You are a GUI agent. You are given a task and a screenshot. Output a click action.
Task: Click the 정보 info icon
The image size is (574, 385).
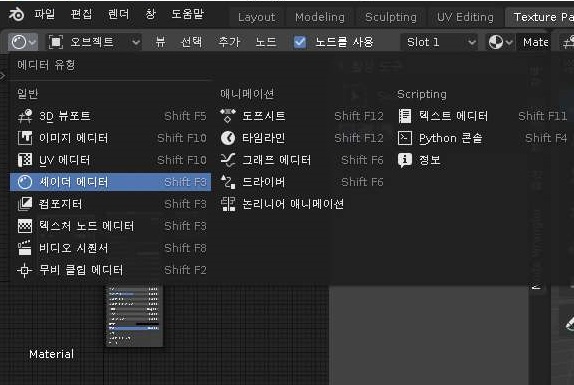pyautogui.click(x=405, y=160)
